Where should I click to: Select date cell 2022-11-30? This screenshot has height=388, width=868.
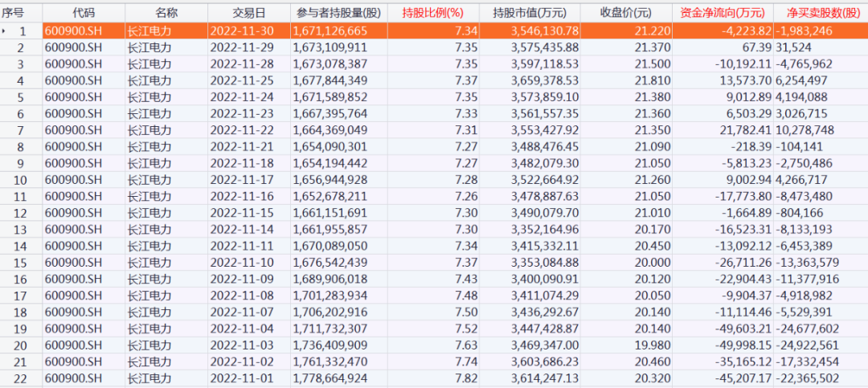click(x=242, y=31)
